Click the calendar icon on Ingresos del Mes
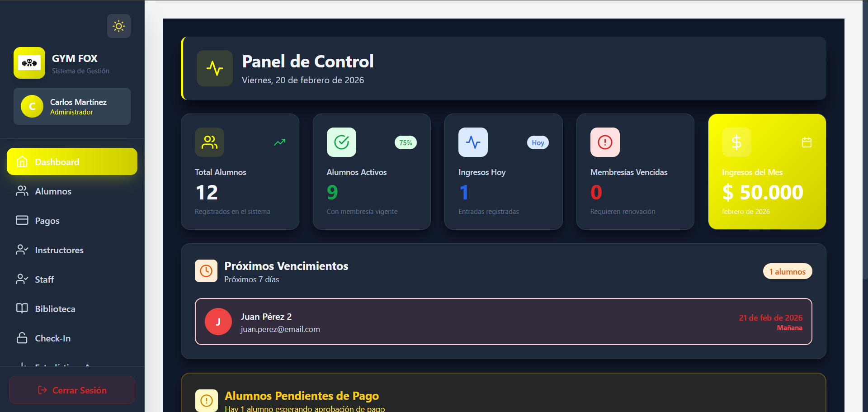 click(x=807, y=142)
